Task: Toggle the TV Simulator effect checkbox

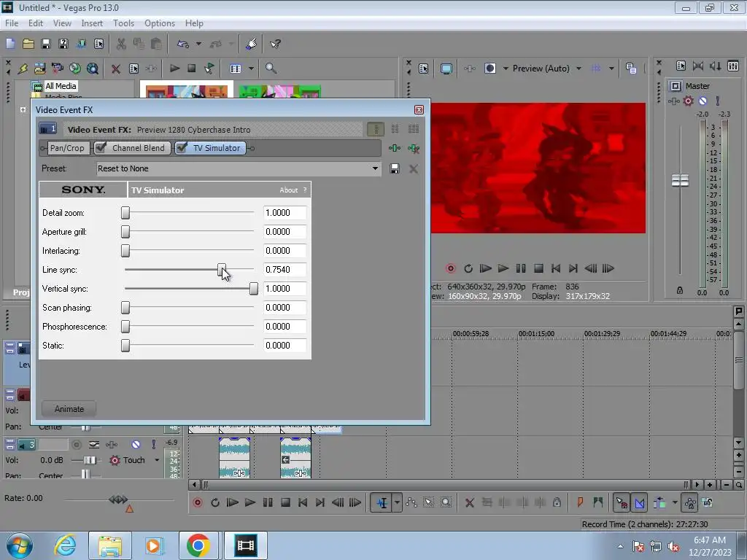Action: (182, 148)
